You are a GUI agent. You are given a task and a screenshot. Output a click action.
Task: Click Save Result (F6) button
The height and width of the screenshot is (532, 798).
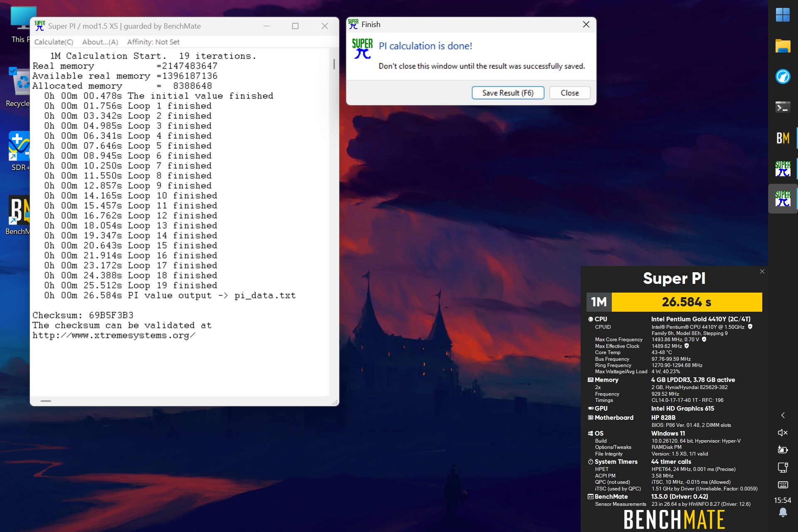[x=508, y=93]
